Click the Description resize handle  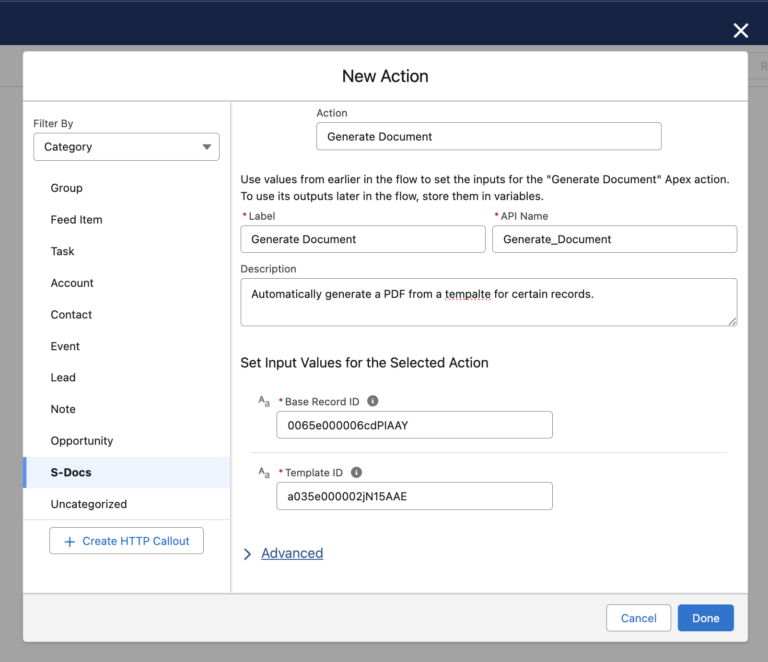732,321
